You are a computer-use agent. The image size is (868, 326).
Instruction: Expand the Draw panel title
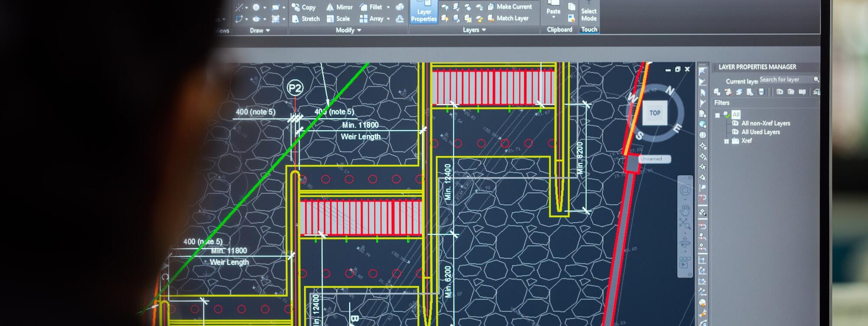(x=260, y=30)
